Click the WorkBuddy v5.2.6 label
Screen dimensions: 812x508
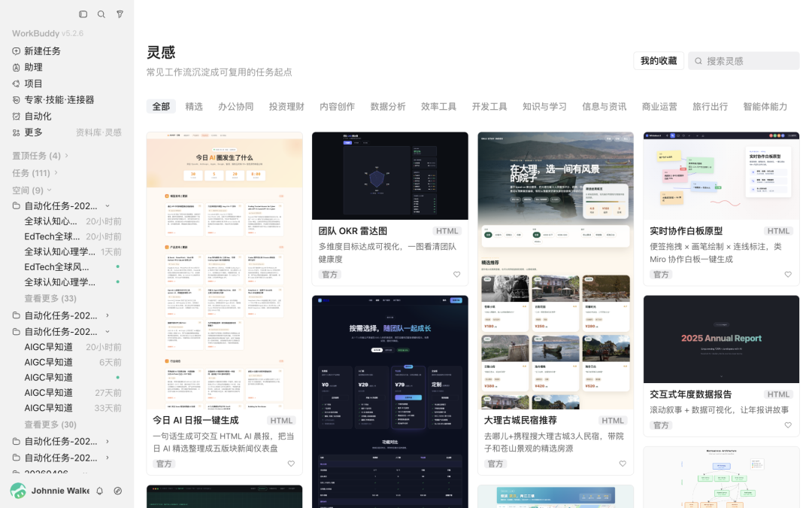[47, 33]
